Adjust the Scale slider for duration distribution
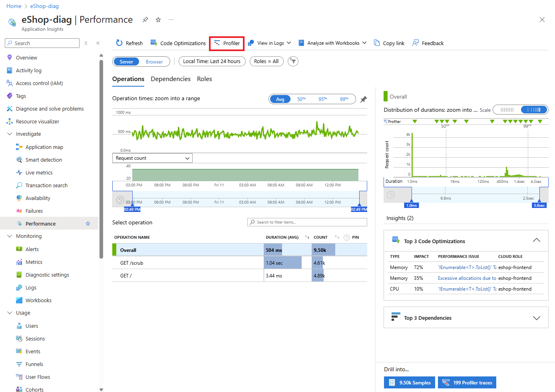This screenshot has height=392, width=555. pos(521,109)
